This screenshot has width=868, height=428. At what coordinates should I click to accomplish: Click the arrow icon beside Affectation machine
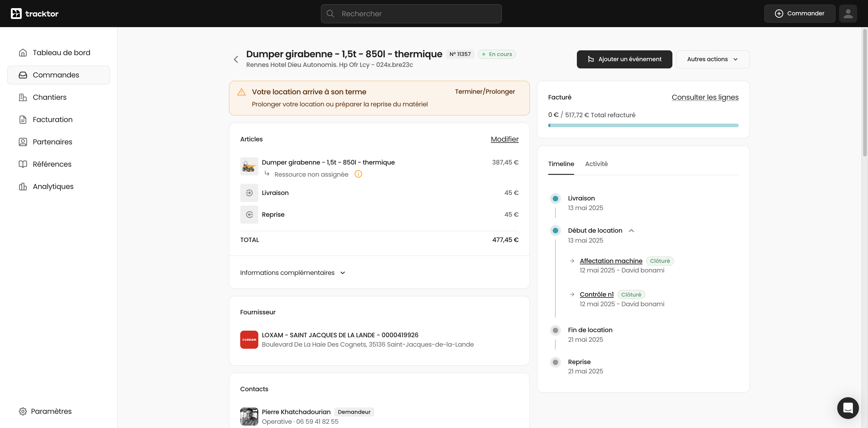click(x=572, y=261)
